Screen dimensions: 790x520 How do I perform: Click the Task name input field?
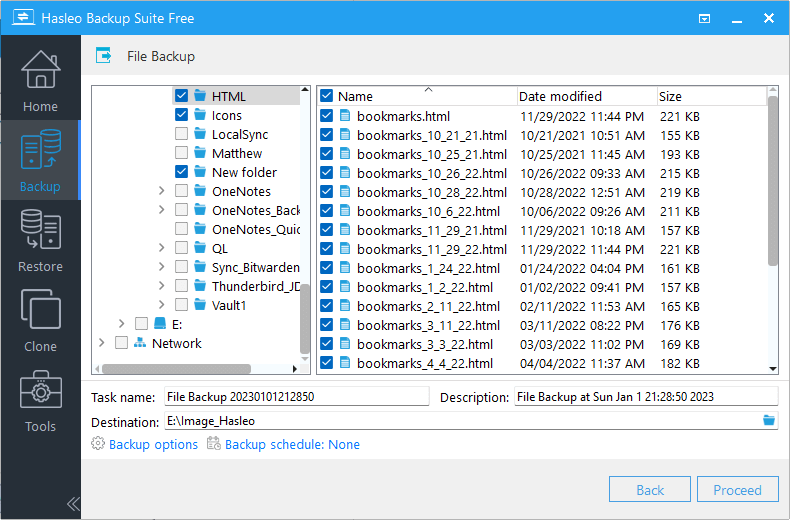click(296, 397)
